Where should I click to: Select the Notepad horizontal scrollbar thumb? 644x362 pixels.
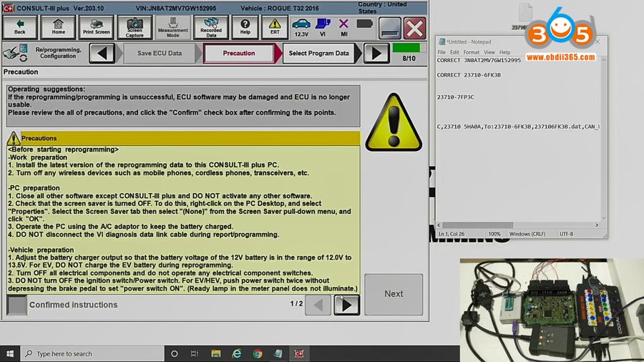[x=478, y=225]
